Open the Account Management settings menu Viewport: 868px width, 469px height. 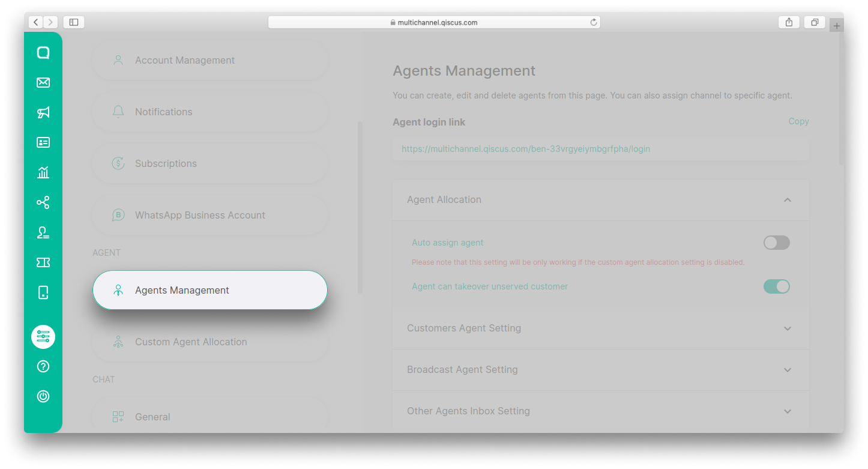[210, 60]
